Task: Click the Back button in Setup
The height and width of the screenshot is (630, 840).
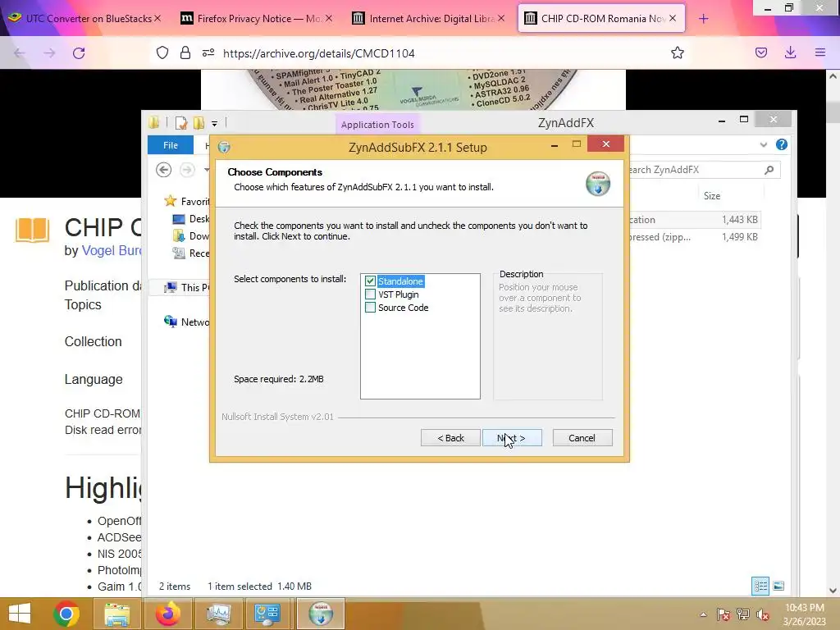Action: coord(450,438)
